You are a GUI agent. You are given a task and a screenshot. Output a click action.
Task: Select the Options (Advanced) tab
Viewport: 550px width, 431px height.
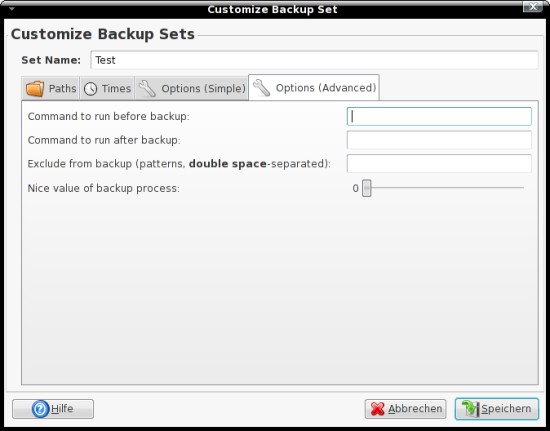314,87
